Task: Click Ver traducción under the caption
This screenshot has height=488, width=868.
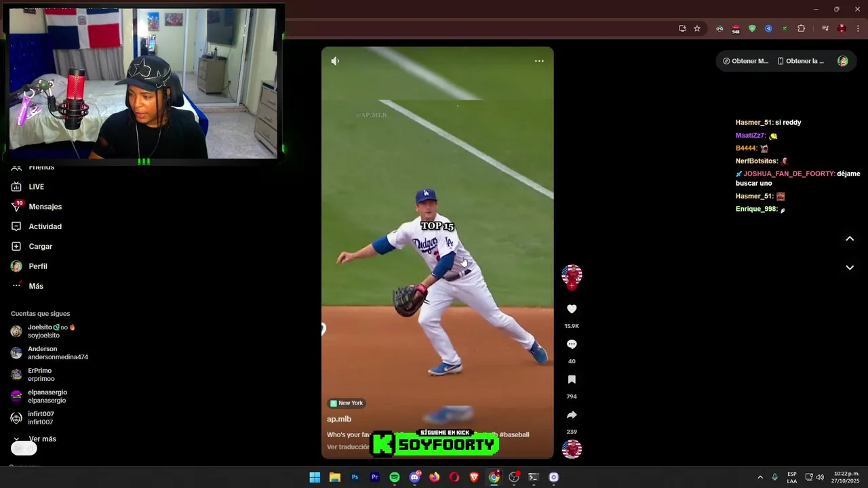Action: [349, 447]
